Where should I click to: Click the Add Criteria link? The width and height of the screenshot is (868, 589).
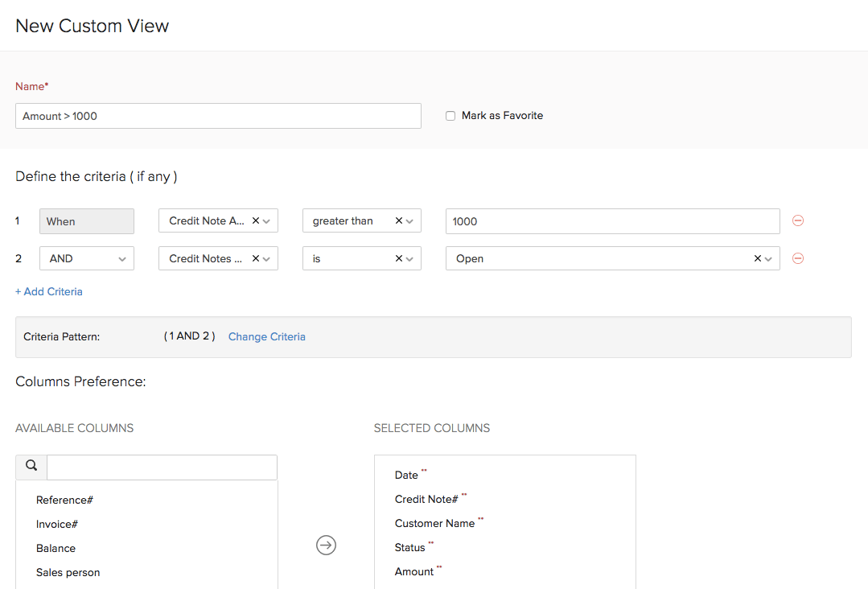[x=48, y=290]
